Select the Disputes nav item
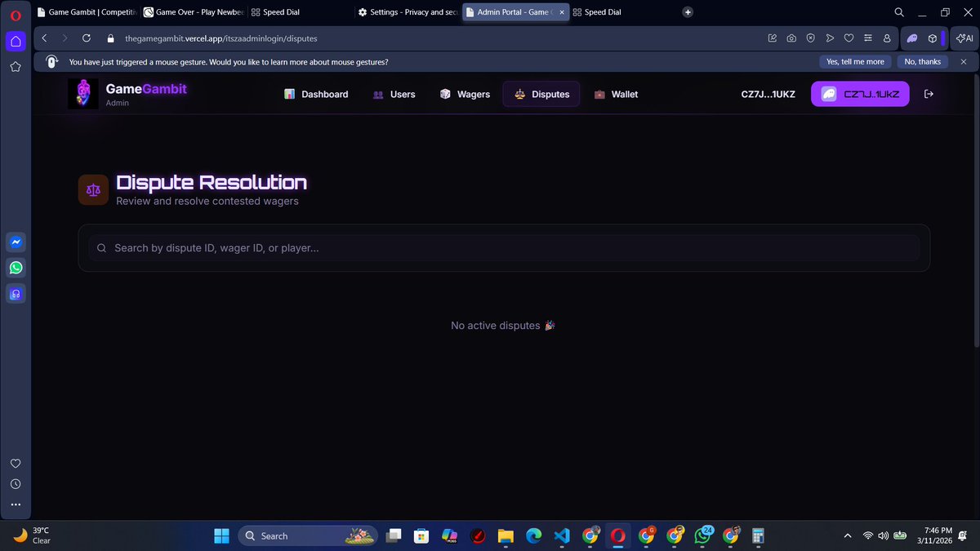Screen dimensions: 980x551 (541, 94)
